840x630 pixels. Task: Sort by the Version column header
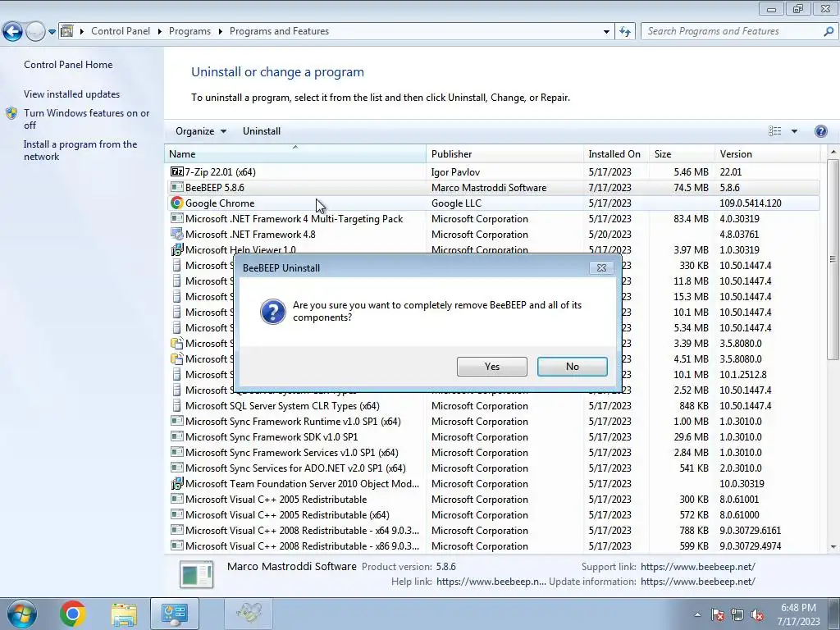click(767, 153)
